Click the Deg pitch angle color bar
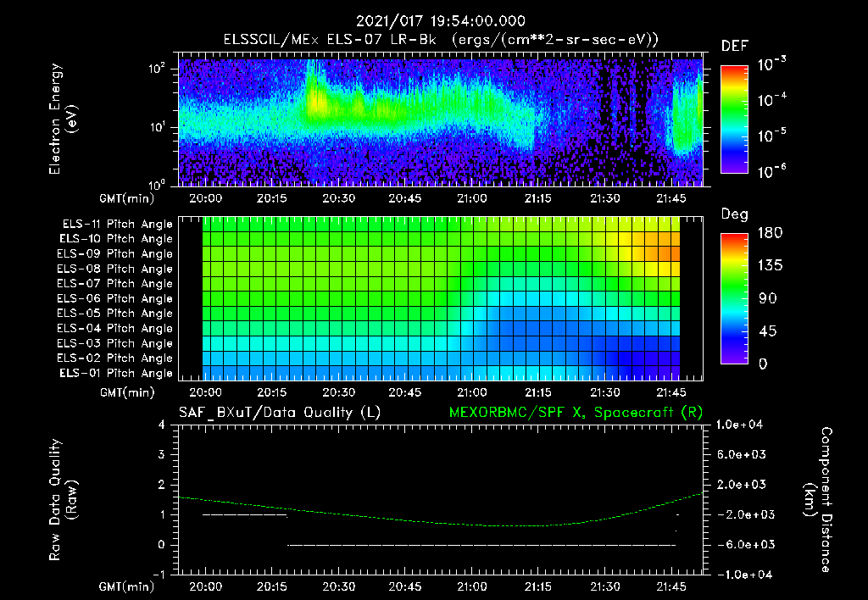Viewport: 868px width, 600px height. [734, 298]
